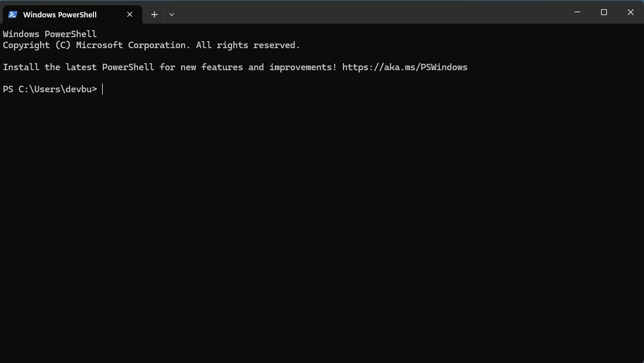Click the PowerShell logo on the active tab
Viewport: 644px width, 363px height.
(x=13, y=14)
